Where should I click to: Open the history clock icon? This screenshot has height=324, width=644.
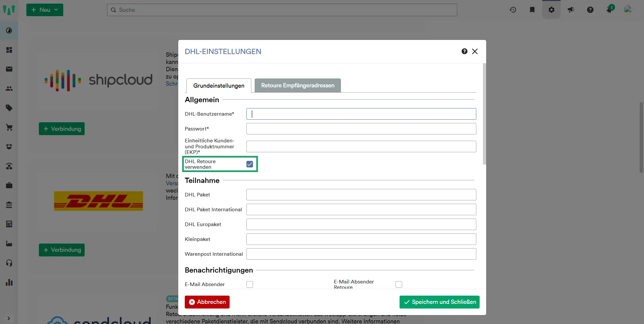(x=513, y=10)
